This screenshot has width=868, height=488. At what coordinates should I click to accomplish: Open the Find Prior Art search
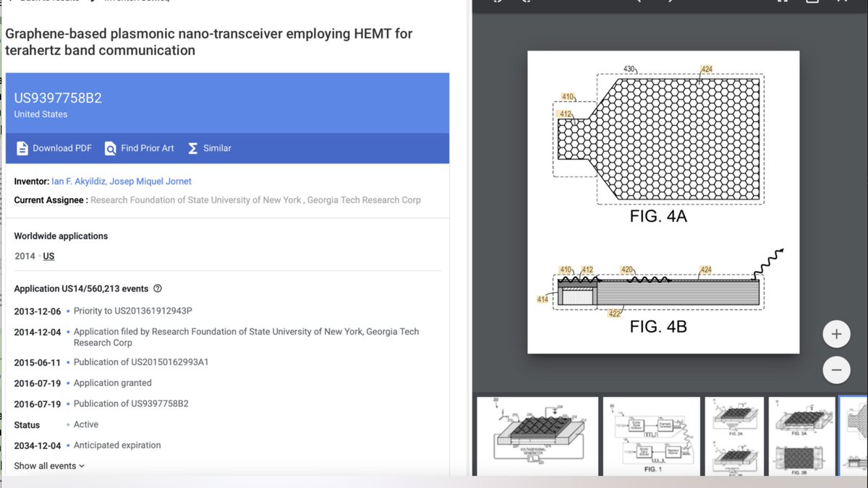coord(139,148)
